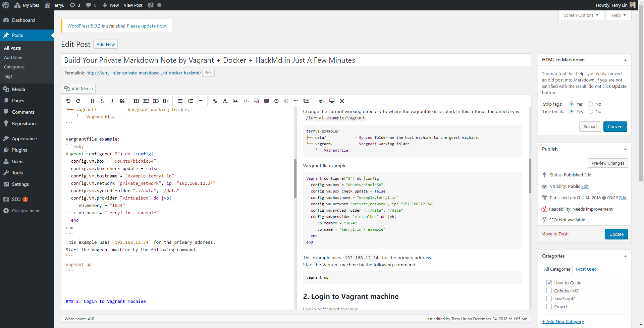Open the Dashboard menu item
This screenshot has height=328, width=644.
(x=27, y=20)
